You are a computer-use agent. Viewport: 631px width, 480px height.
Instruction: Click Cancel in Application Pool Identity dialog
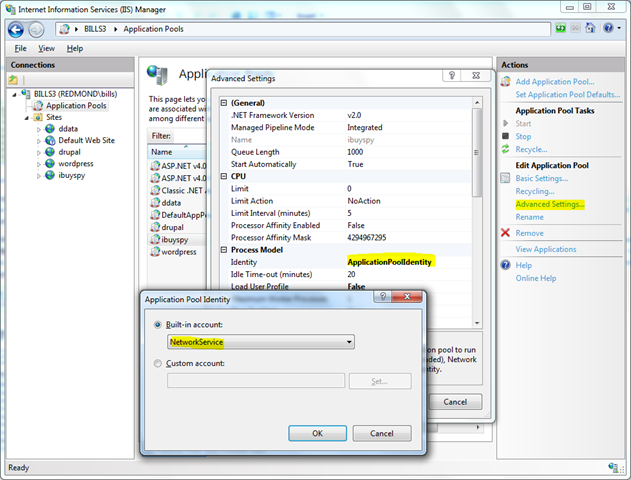(x=382, y=433)
